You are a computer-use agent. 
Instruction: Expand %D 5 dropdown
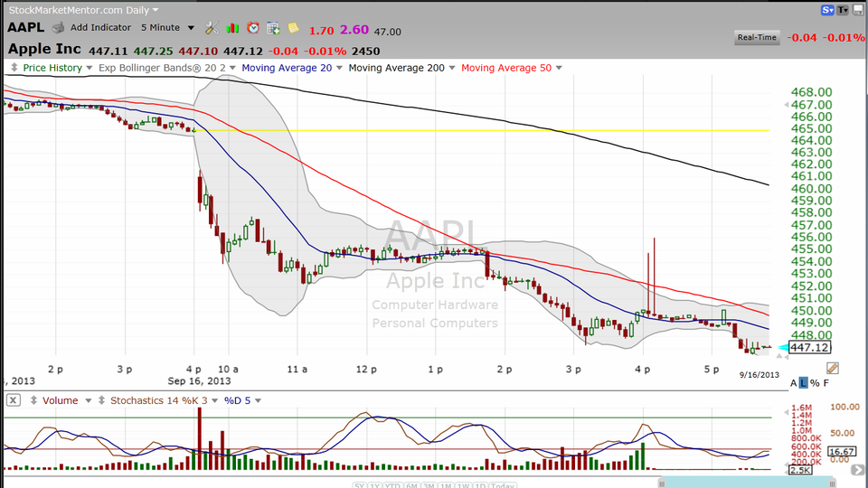coord(258,400)
